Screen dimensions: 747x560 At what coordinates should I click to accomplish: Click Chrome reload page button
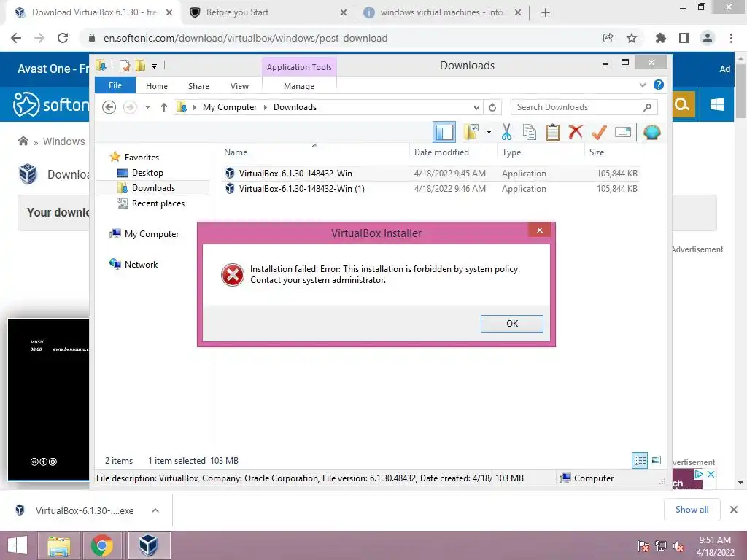click(63, 38)
